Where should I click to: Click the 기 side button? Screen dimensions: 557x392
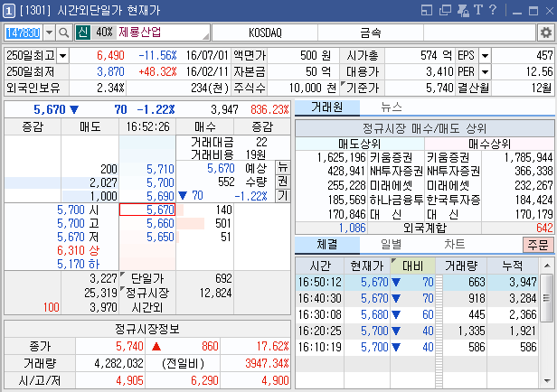pyautogui.click(x=283, y=195)
